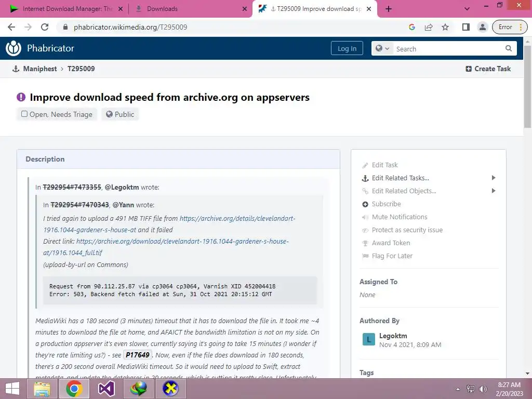This screenshot has height=399, width=532.
Task: Click the Subscribe plus-circle icon
Action: [365, 204]
